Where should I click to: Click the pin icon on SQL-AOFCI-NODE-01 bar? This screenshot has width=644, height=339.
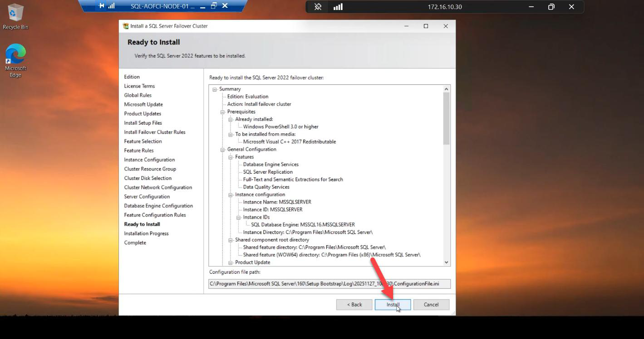tap(101, 6)
